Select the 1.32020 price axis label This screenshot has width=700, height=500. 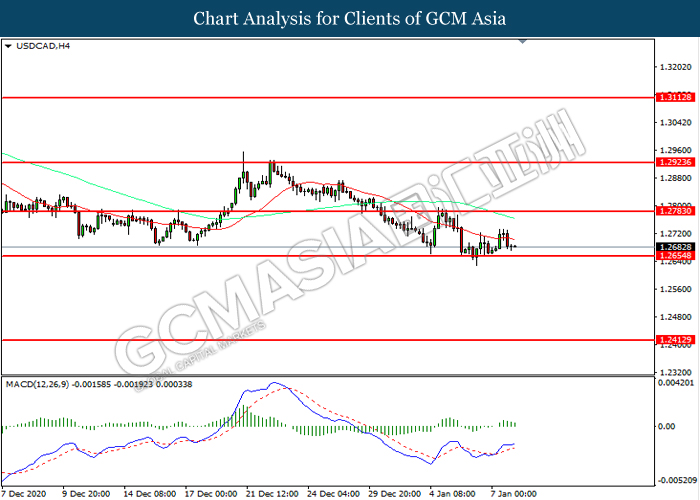pyautogui.click(x=675, y=67)
